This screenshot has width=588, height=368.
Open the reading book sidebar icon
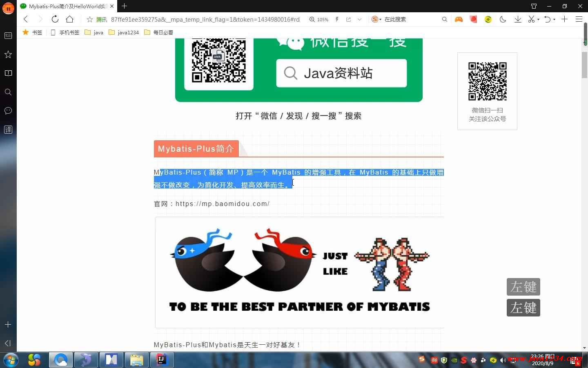click(8, 73)
